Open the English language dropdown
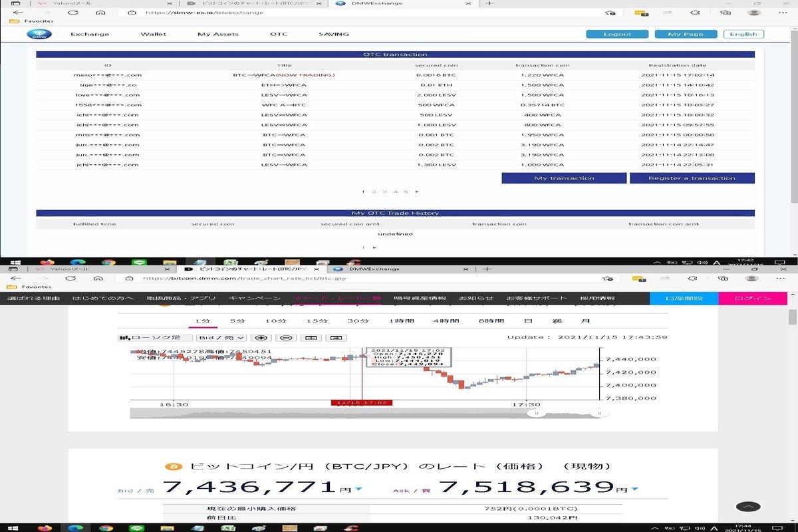Screen dimensions: 798x532 (743, 34)
